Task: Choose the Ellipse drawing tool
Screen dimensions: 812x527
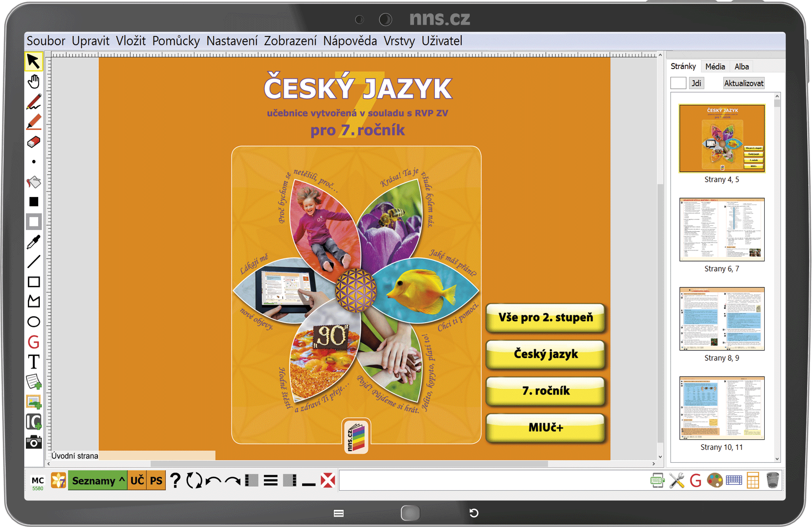Action: (34, 322)
